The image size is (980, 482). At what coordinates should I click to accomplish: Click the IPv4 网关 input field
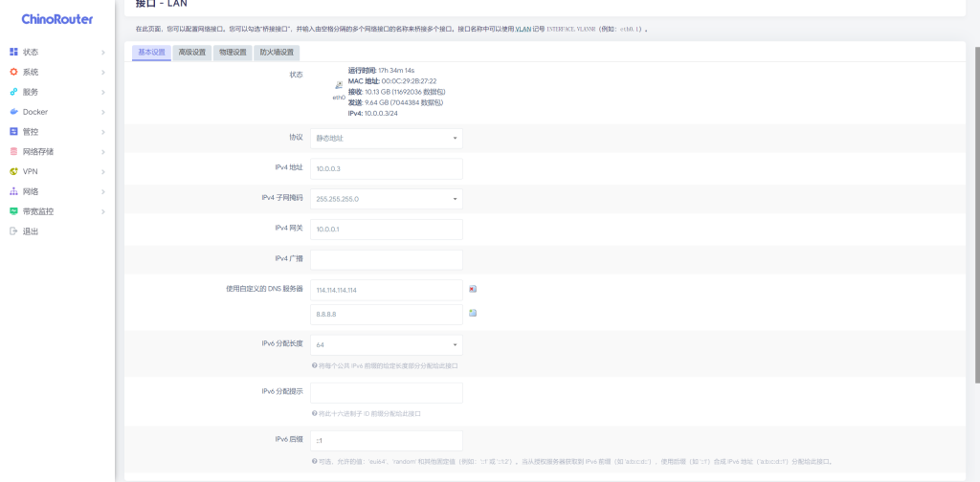click(387, 230)
